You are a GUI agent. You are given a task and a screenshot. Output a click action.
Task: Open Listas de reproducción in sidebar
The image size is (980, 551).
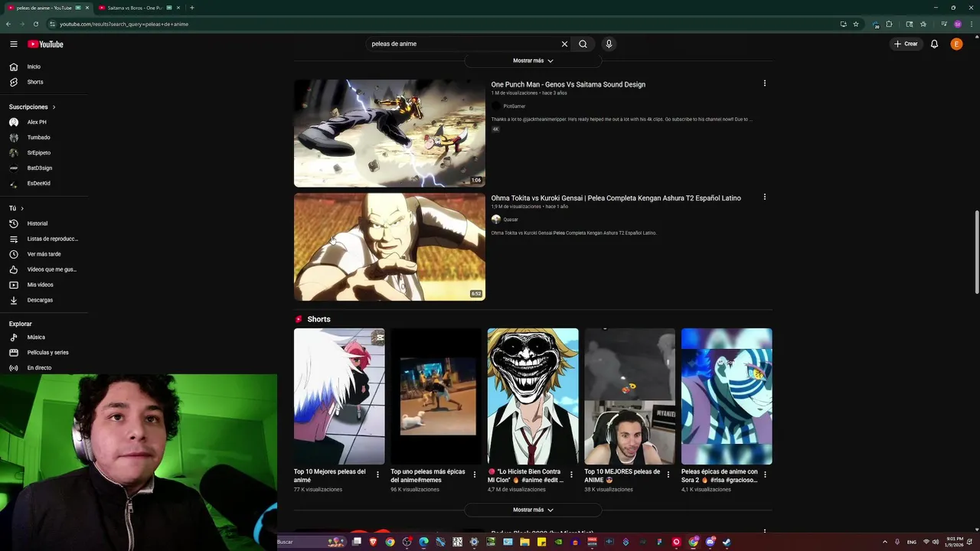pyautogui.click(x=44, y=239)
